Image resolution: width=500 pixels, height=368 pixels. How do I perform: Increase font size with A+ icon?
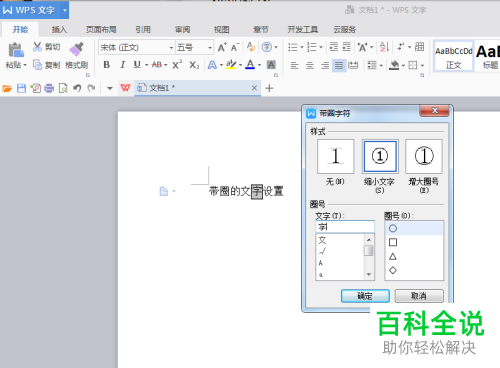222,47
